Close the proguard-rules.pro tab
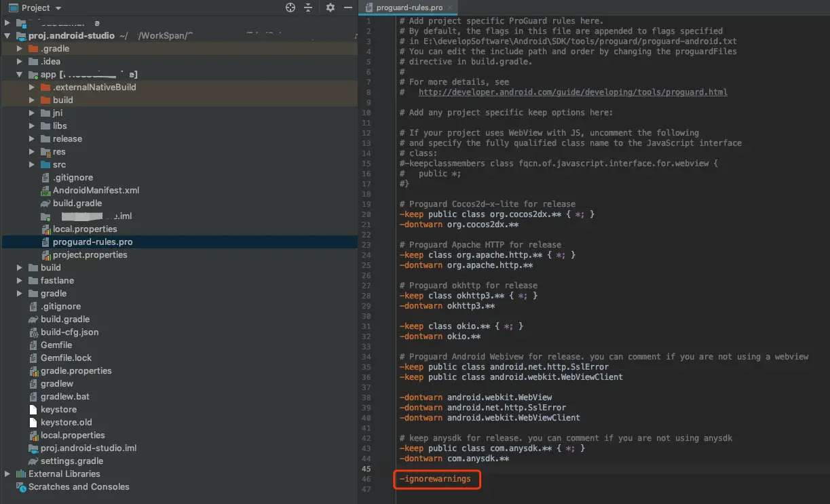The image size is (830, 504). click(451, 8)
